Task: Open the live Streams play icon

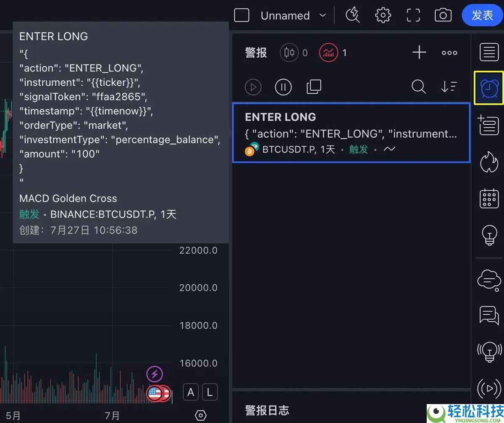Action: [x=489, y=389]
